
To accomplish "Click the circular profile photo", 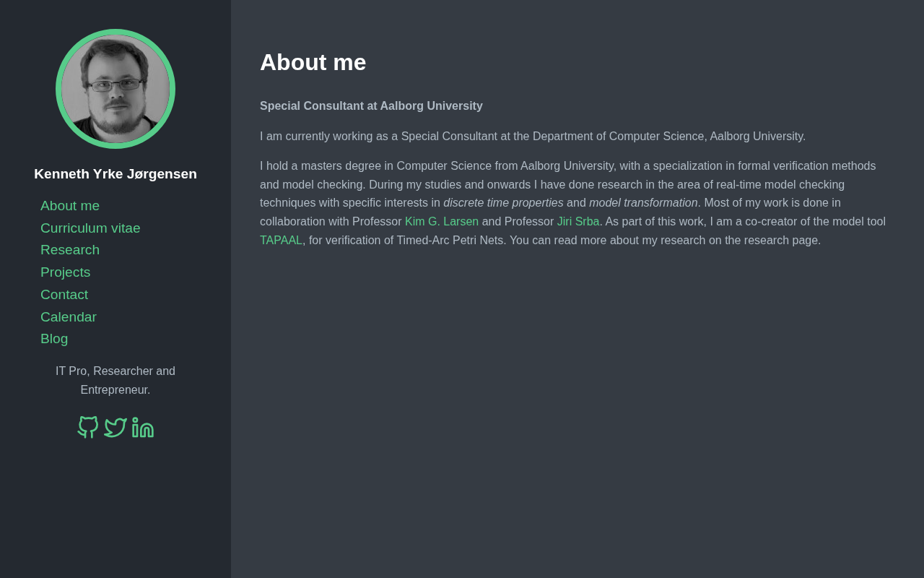I will tap(115, 89).
